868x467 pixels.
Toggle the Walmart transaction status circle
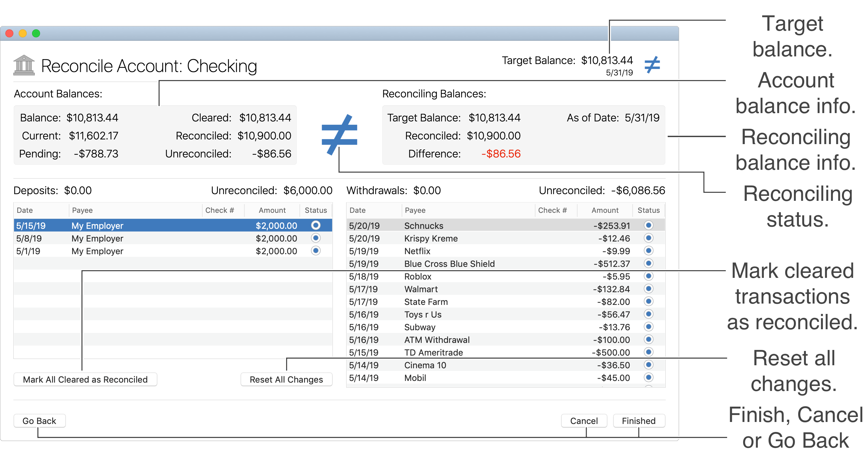click(648, 289)
